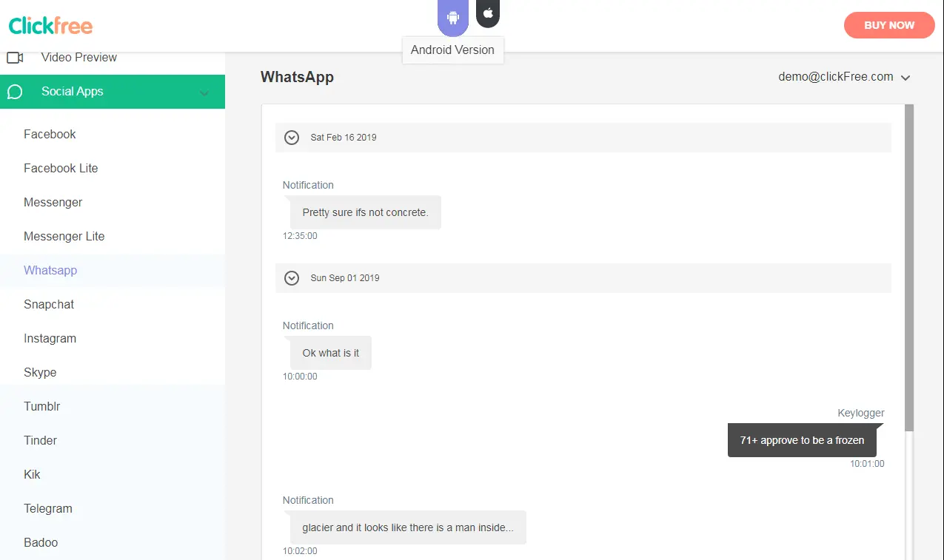Switch to the Apple iOS version icon
The image size is (944, 560).
488,13
